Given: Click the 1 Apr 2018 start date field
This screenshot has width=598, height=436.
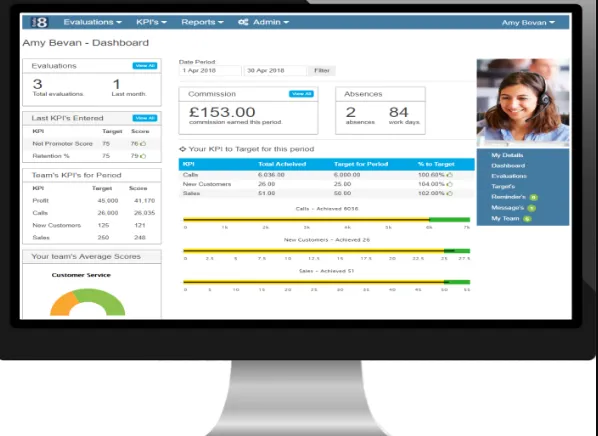Looking at the screenshot, I should [x=210, y=71].
